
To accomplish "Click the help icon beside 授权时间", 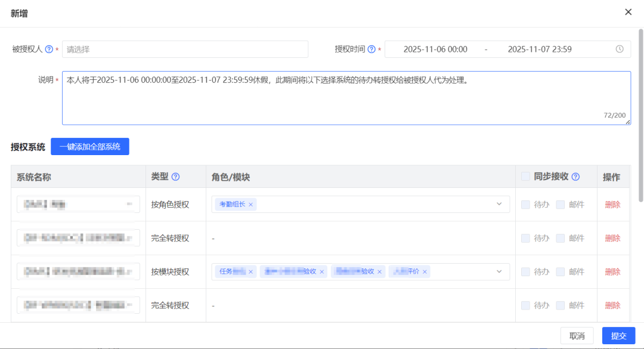I will (x=371, y=50).
